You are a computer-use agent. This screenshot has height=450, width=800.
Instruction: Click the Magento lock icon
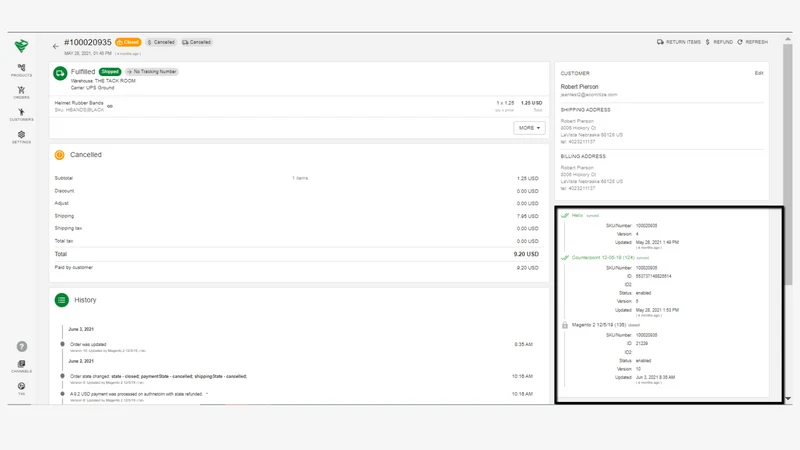[565, 325]
